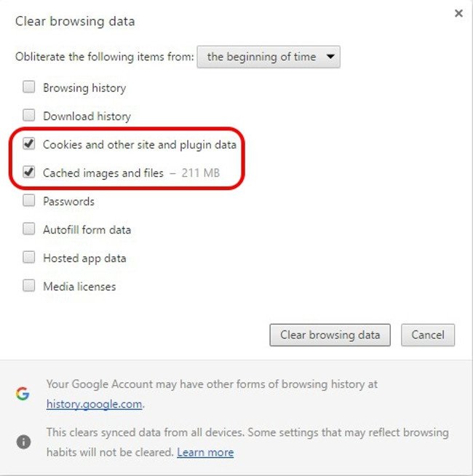Enable the Browsing history checkbox

click(29, 87)
